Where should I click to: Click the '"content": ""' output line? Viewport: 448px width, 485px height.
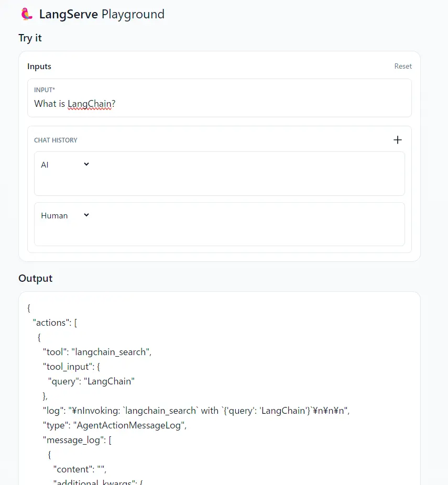80,469
